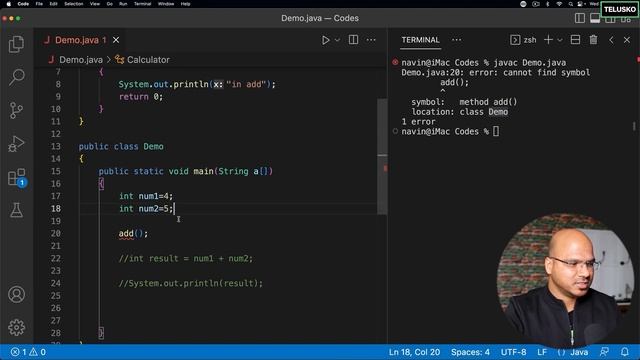The image size is (640, 360).
Task: Click 'javac Demo.java' command in terminal
Action: (530, 62)
